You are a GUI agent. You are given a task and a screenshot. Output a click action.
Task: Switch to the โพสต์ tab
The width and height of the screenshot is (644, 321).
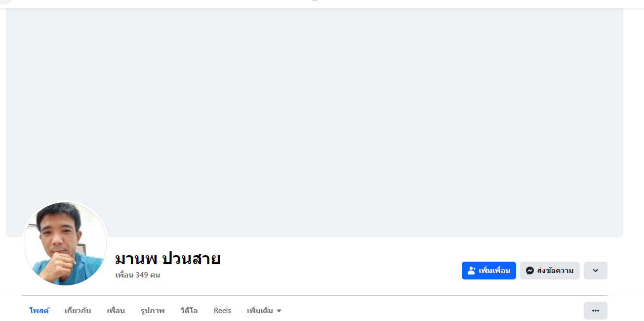(x=39, y=311)
